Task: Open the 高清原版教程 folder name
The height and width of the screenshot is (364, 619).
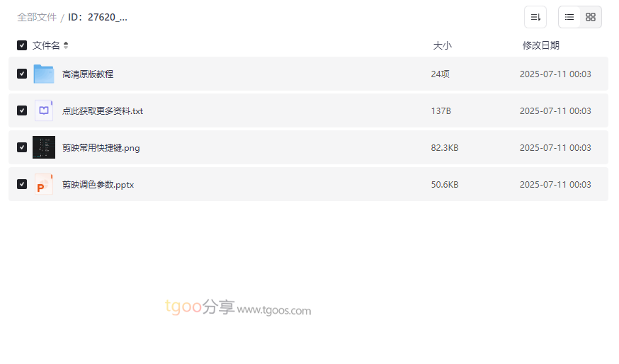Action: pos(88,74)
